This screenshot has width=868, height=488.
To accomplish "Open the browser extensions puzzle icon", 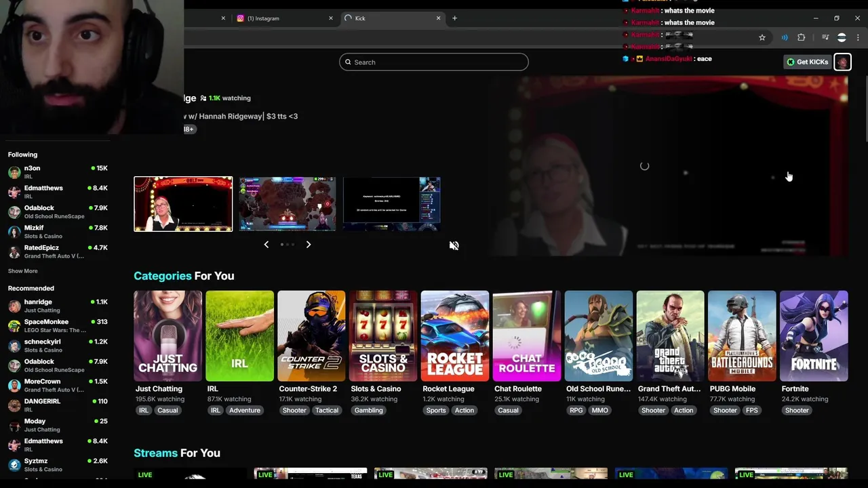I will click(801, 37).
